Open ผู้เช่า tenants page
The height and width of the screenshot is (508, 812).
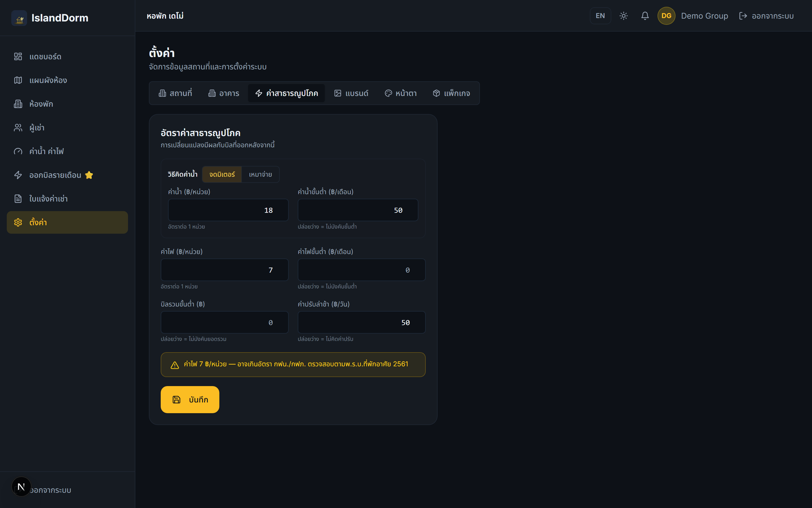coord(67,128)
